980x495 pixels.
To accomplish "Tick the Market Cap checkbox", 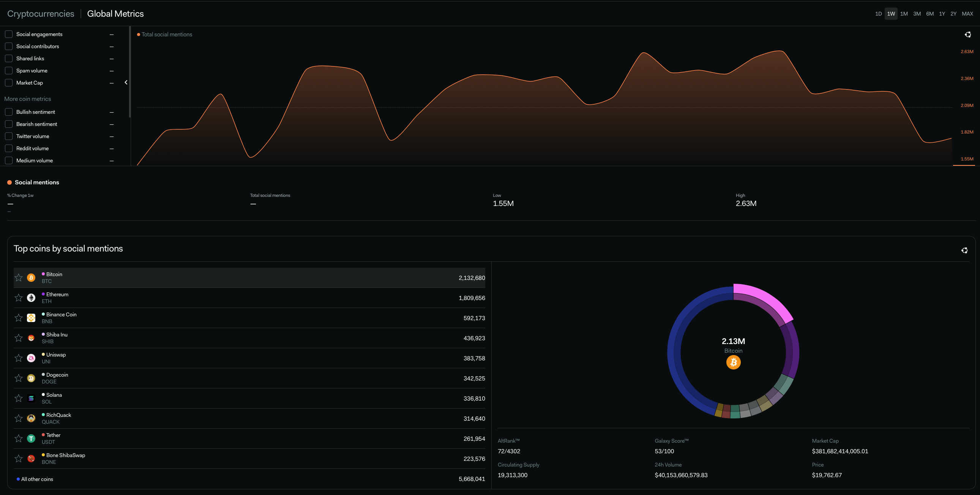I will 9,83.
